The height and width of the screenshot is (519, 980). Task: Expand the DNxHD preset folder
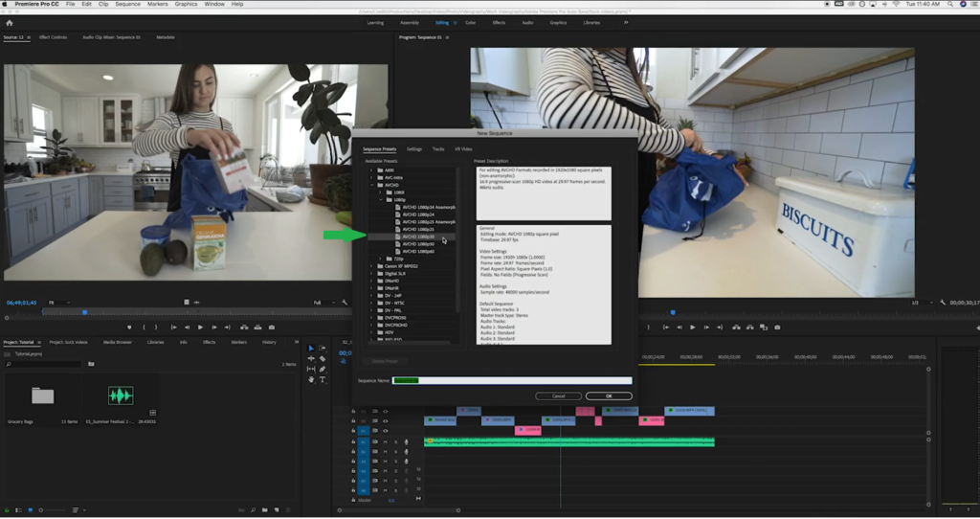371,281
